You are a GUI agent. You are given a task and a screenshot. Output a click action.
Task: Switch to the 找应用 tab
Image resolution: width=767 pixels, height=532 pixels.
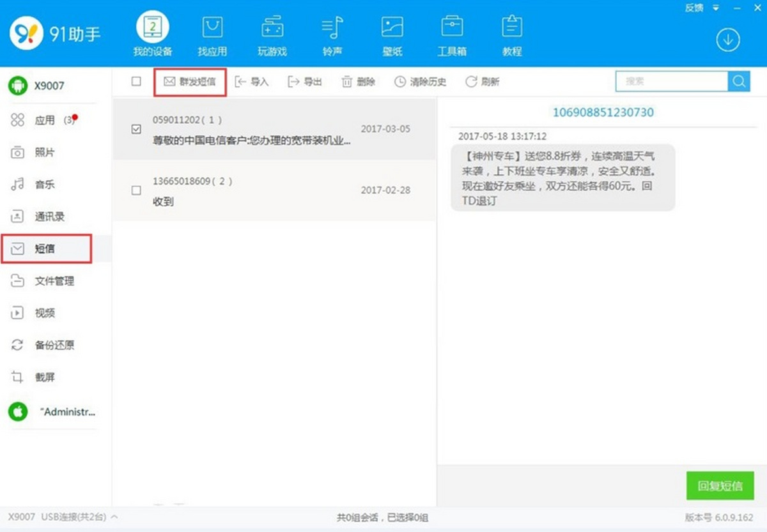[x=212, y=36]
